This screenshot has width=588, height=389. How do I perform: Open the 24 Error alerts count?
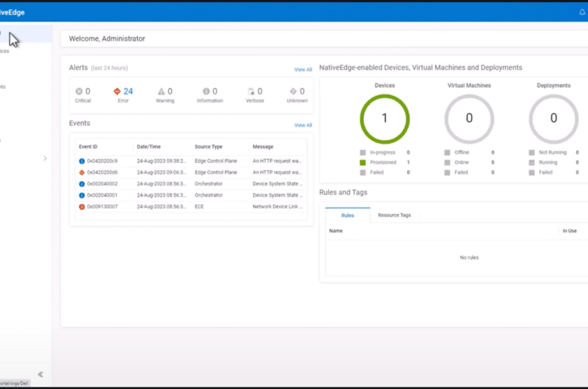tap(128, 91)
